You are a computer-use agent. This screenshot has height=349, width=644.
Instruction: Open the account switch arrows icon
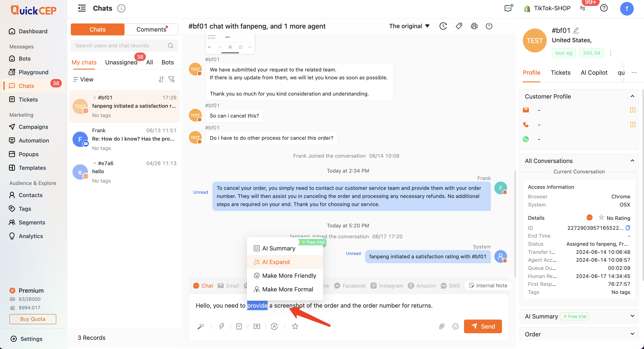click(x=583, y=8)
